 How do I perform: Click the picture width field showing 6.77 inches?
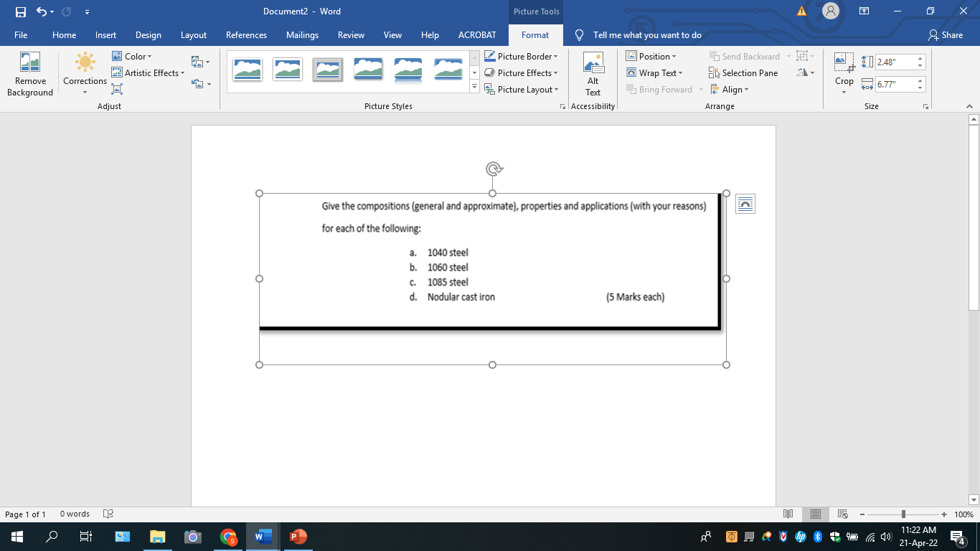pyautogui.click(x=895, y=84)
